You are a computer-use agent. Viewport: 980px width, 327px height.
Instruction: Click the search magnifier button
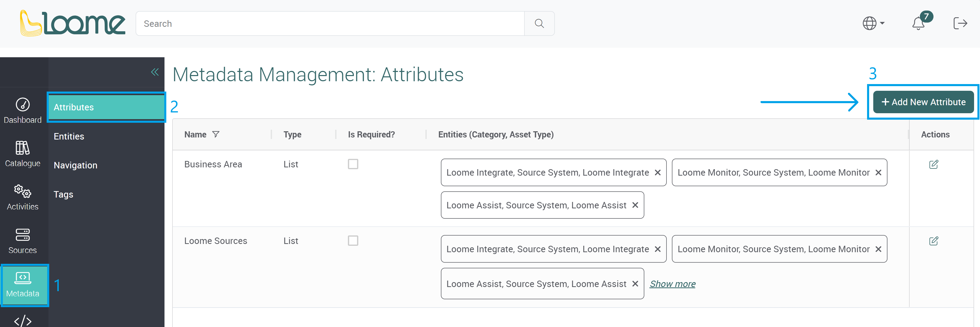539,24
